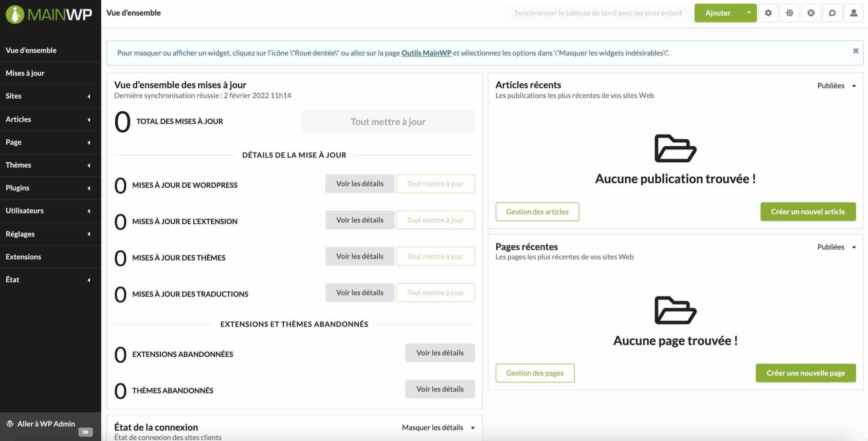The width and height of the screenshot is (868, 441).
Task: Click the green Ajouter button
Action: pyautogui.click(x=718, y=13)
